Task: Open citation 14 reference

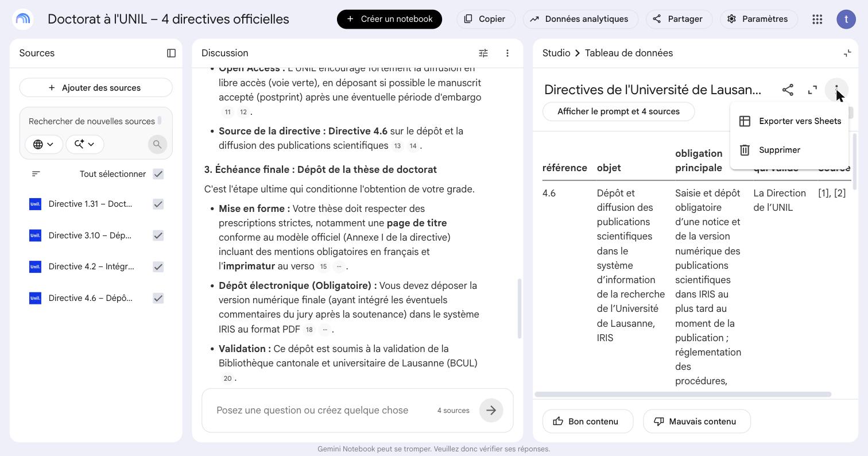Action: point(413,146)
